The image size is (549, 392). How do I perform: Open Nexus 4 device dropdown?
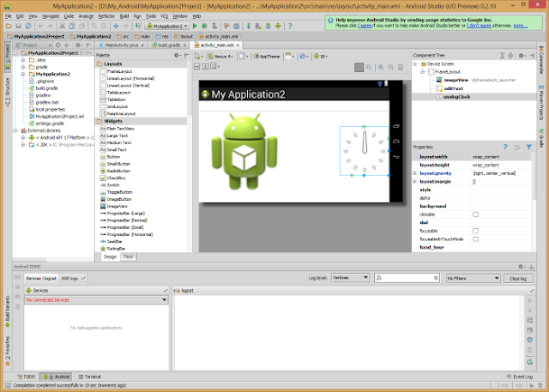tap(221, 57)
